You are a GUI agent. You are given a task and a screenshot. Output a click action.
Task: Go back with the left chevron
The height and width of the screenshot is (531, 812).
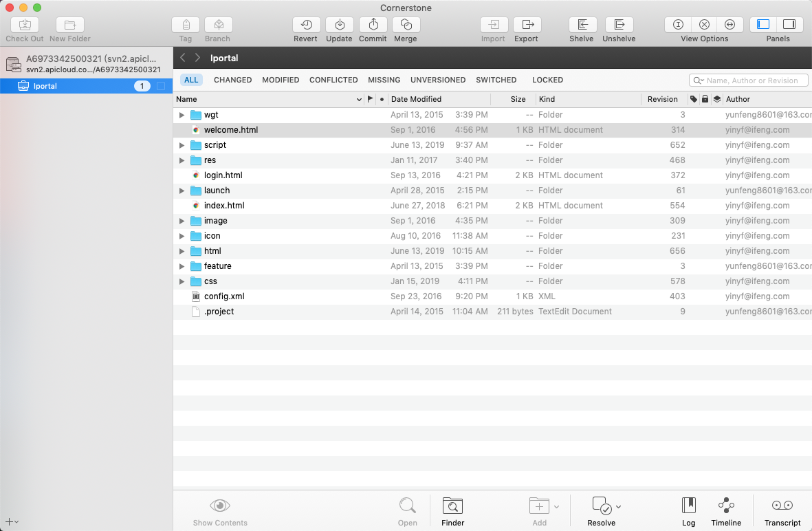pos(183,58)
